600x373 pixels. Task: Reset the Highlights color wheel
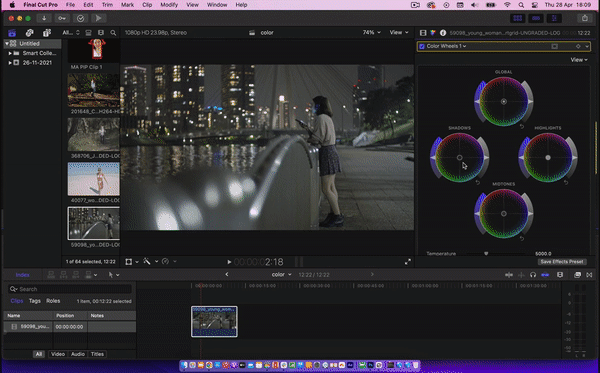point(566,182)
